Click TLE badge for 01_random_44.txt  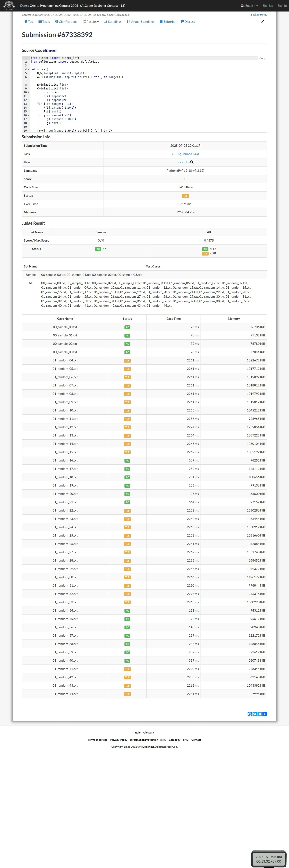[x=127, y=694]
